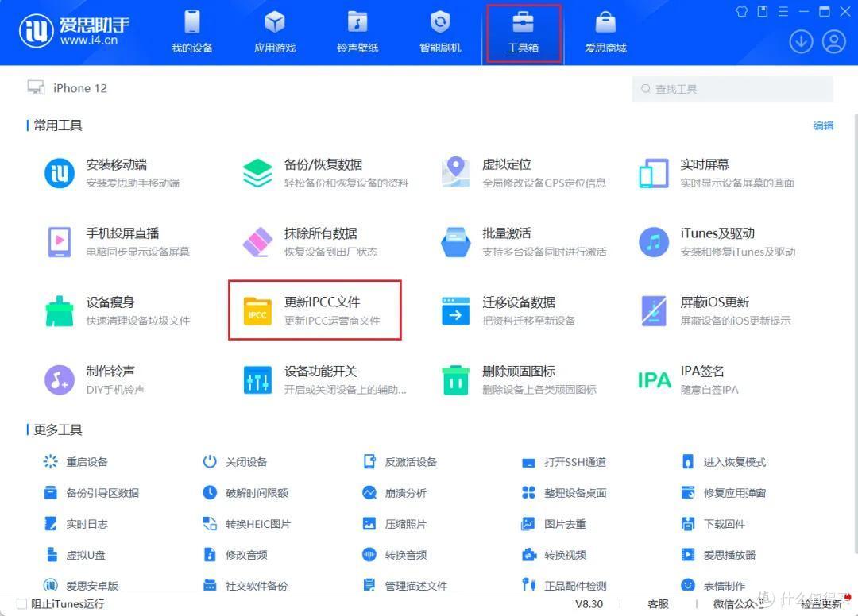Open the 设备瘦身 cleanup tool
The height and width of the screenshot is (616, 858).
[60, 310]
